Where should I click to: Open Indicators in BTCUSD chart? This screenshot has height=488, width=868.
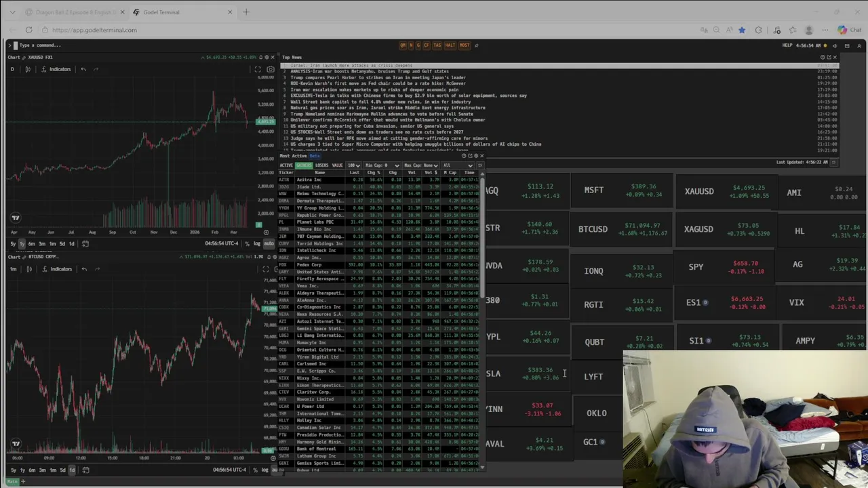point(56,269)
